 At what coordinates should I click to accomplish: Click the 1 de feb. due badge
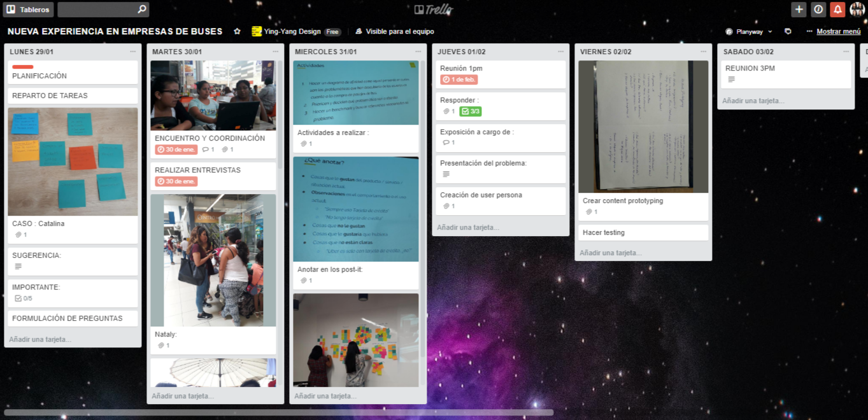click(x=459, y=80)
